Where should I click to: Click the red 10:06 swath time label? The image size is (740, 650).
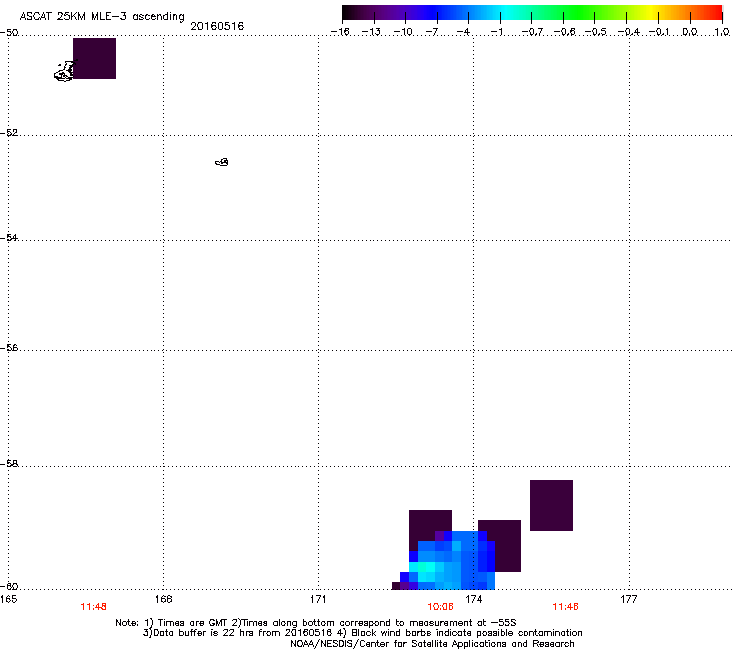pos(440,607)
